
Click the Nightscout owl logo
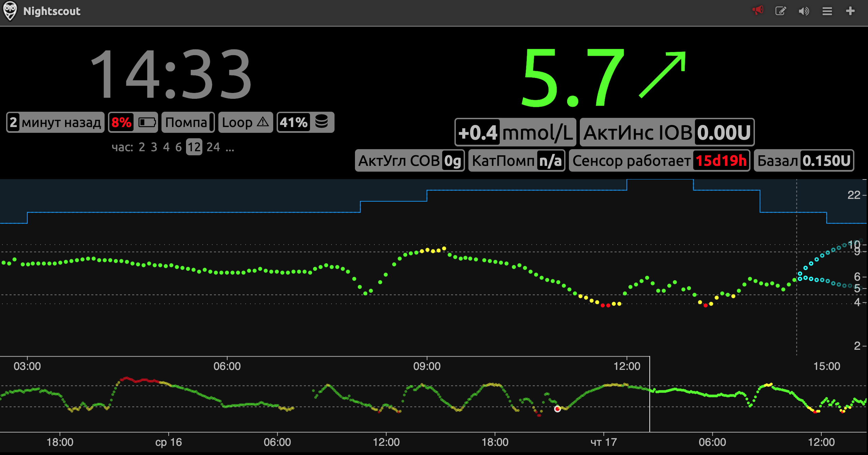coord(10,11)
